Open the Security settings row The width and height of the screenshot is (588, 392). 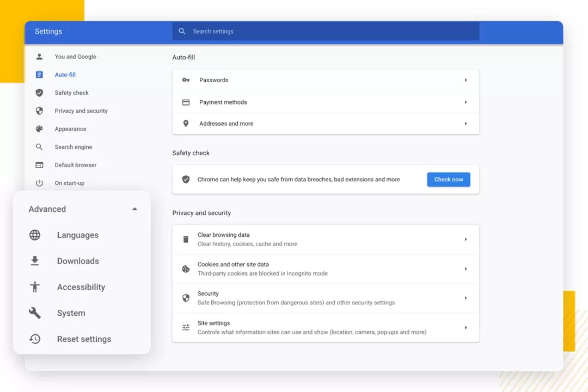(x=326, y=298)
